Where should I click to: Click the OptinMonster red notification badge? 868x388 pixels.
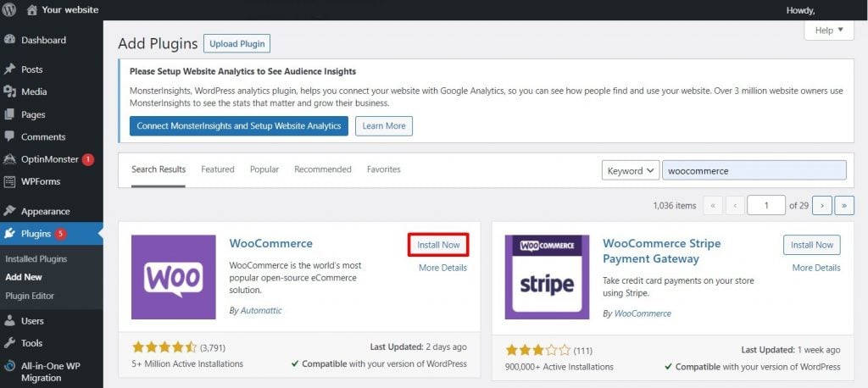pyautogui.click(x=88, y=159)
